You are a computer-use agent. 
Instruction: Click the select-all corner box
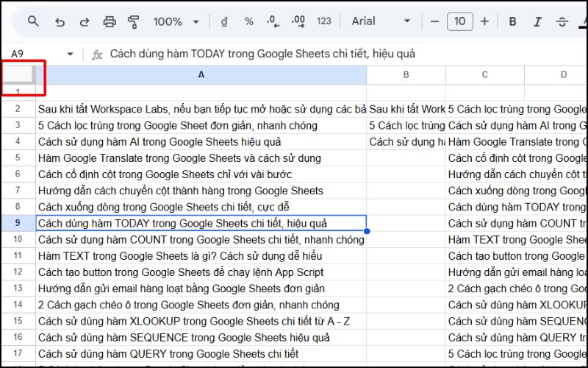click(18, 74)
